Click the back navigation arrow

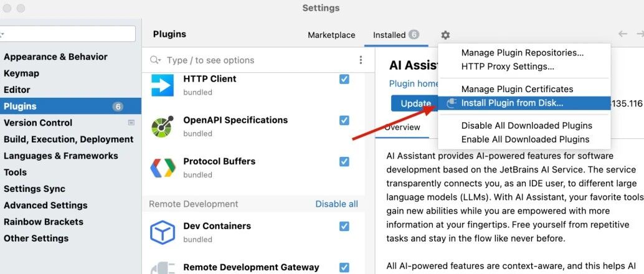click(x=623, y=34)
